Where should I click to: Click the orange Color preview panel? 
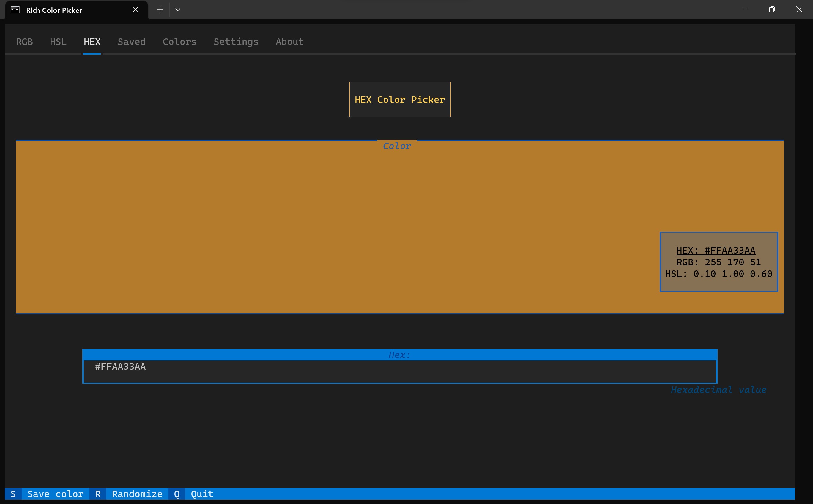tap(333, 227)
